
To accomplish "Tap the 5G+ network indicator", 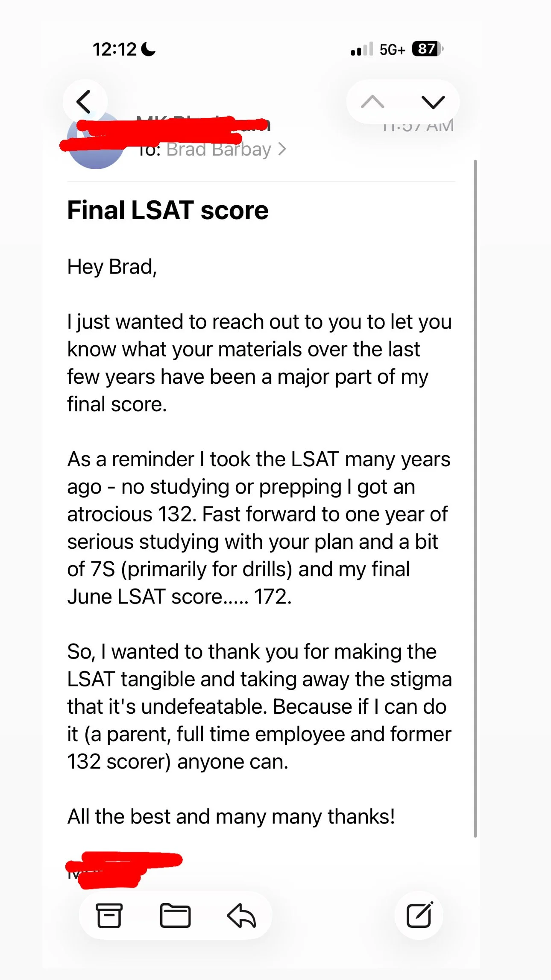I will tap(392, 50).
